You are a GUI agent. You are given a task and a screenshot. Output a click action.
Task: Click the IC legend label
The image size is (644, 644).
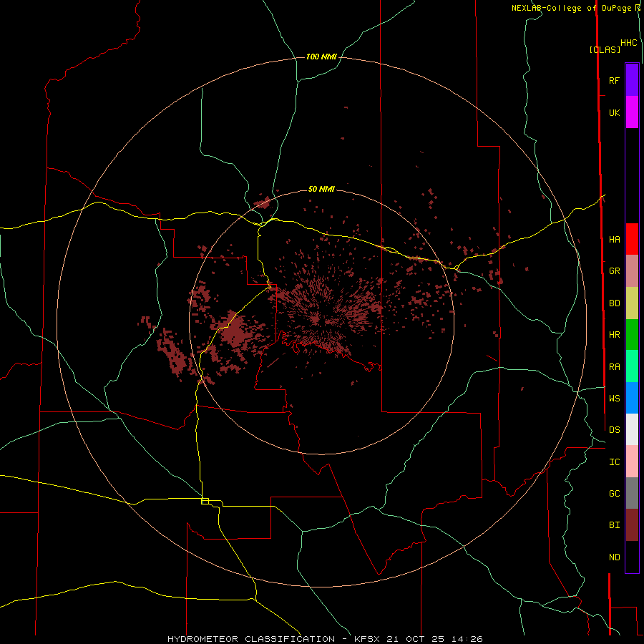click(x=614, y=462)
